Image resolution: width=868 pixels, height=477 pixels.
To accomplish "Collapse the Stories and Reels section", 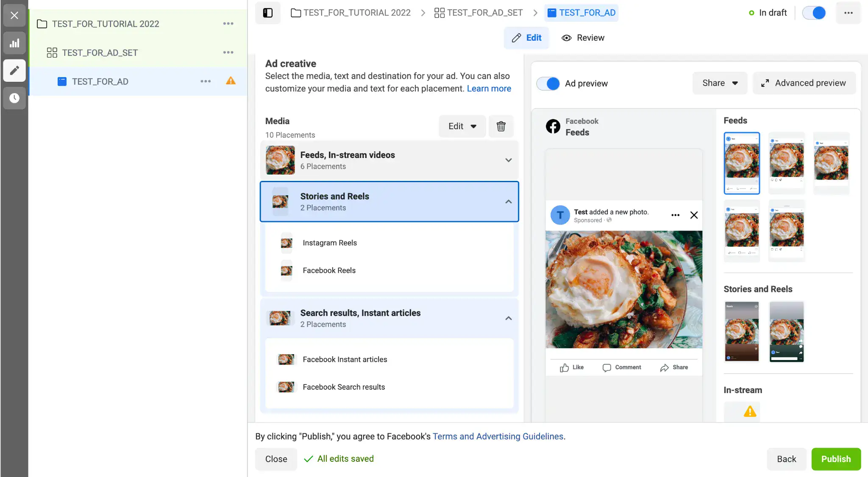I will pyautogui.click(x=508, y=202).
